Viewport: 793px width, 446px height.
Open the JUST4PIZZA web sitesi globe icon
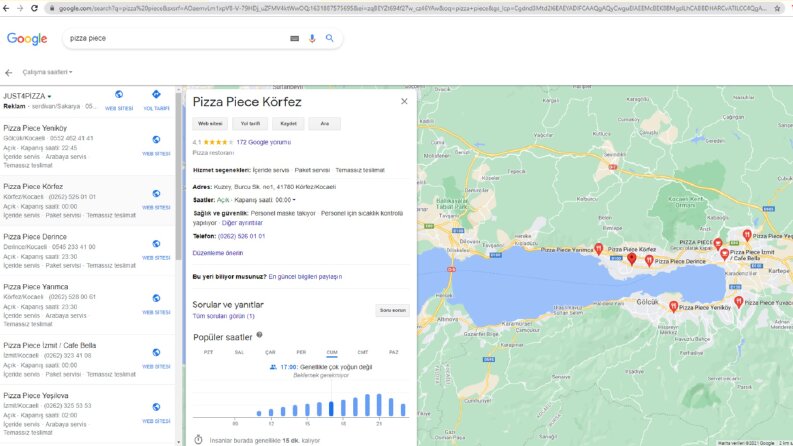coord(119,95)
